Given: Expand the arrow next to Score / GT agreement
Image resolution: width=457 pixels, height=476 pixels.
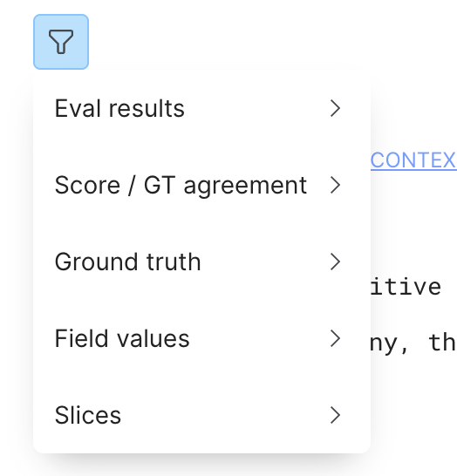Looking at the screenshot, I should (x=335, y=185).
